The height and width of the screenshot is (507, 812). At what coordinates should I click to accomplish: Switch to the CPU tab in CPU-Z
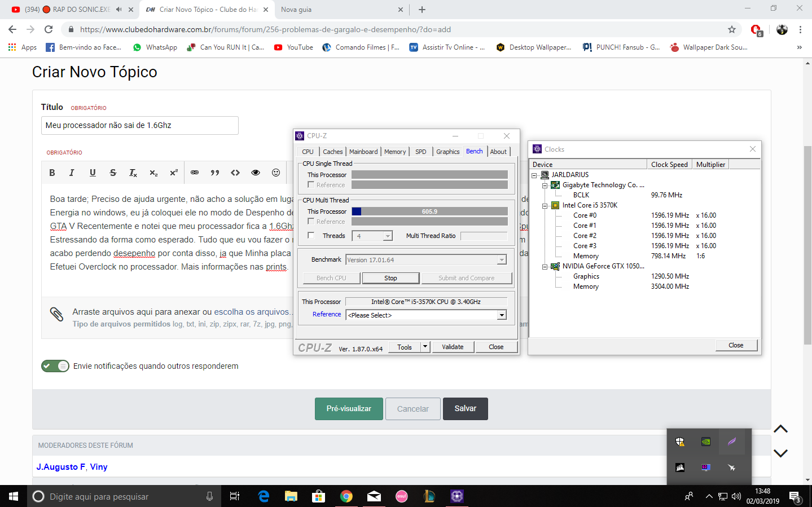point(308,152)
